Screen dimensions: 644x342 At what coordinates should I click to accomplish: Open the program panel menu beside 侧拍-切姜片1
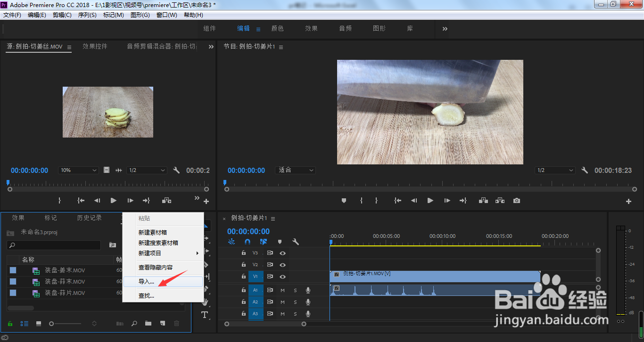tap(281, 47)
